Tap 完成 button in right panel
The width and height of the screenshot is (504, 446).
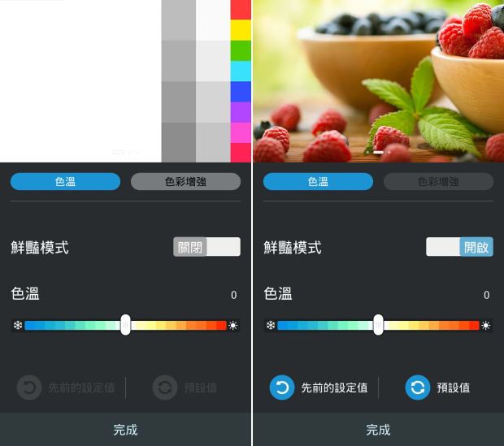click(378, 429)
